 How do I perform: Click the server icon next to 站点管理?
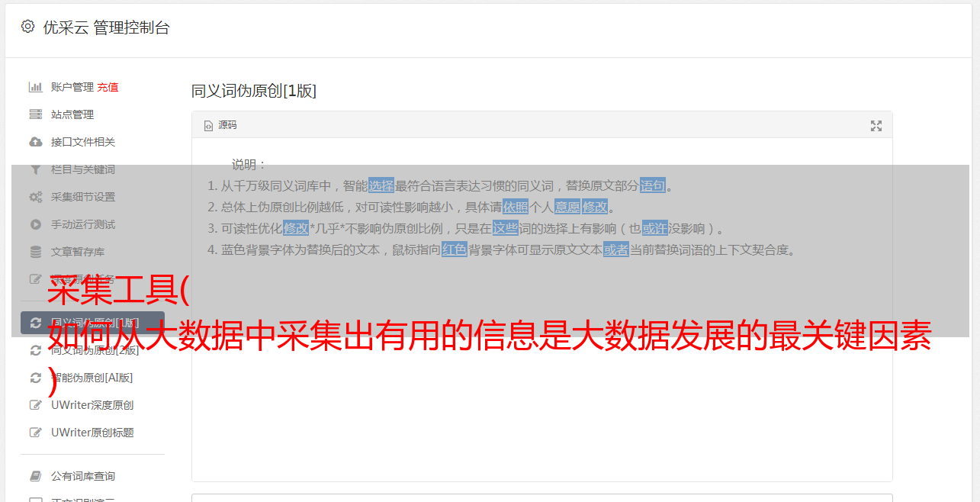pos(35,114)
